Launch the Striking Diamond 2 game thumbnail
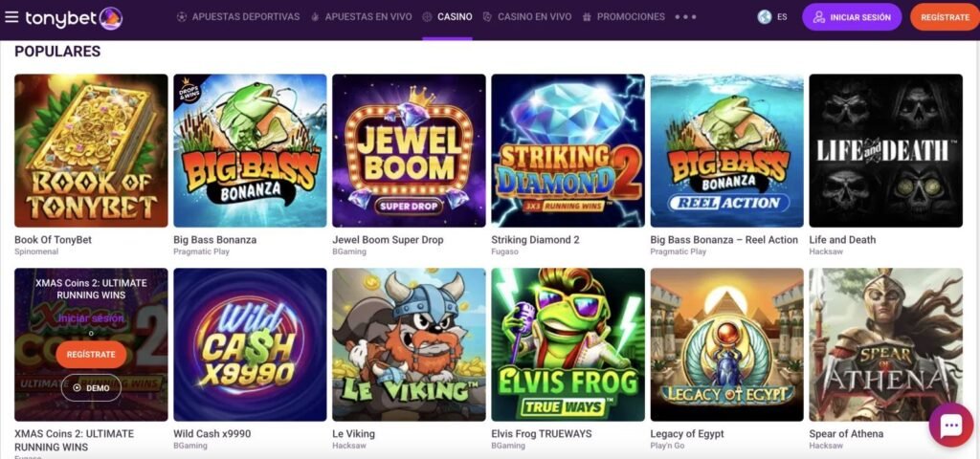 point(568,150)
